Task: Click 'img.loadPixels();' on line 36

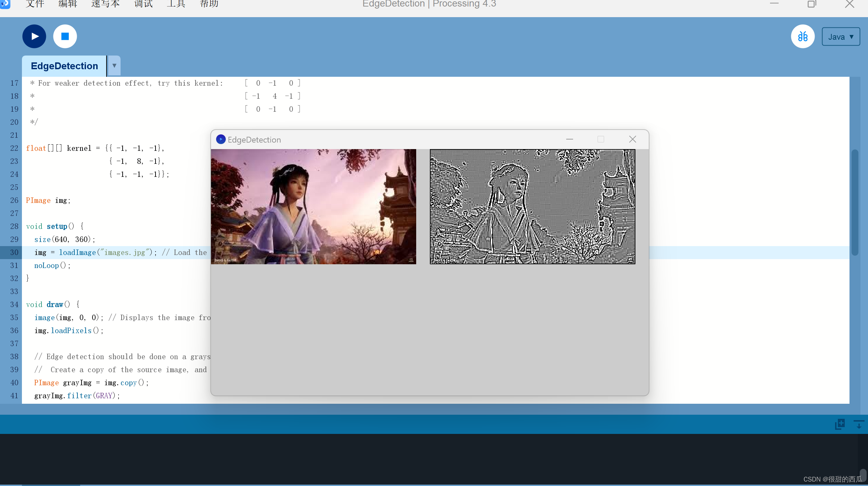Action: (69, 331)
